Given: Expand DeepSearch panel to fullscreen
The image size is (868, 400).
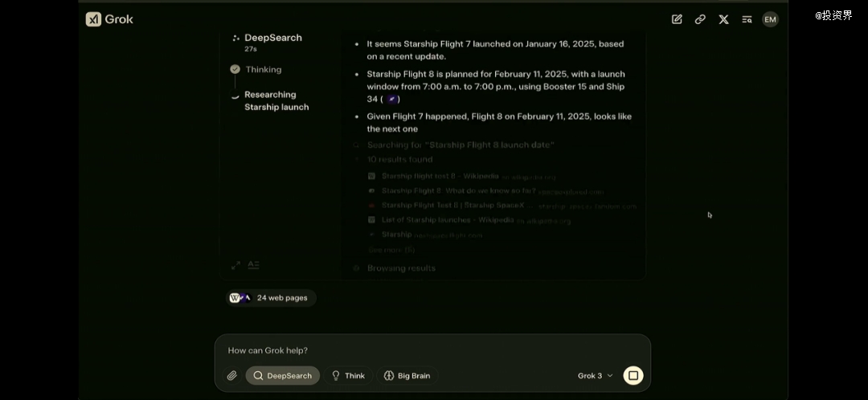Looking at the screenshot, I should tap(235, 265).
